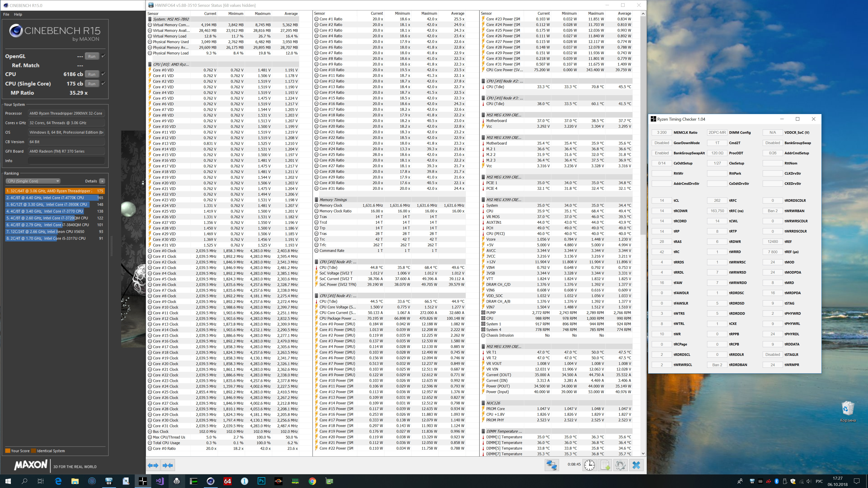Open Recycle Bin Корзина desktop icon
This screenshot has height=488, width=868.
click(847, 412)
